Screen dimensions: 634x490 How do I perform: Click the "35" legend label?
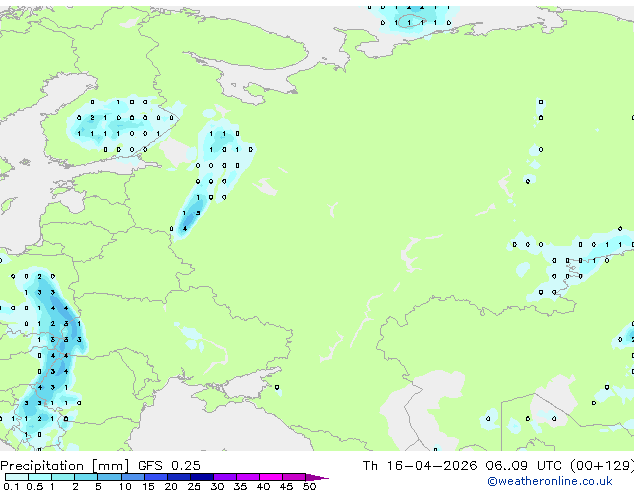[x=240, y=486]
